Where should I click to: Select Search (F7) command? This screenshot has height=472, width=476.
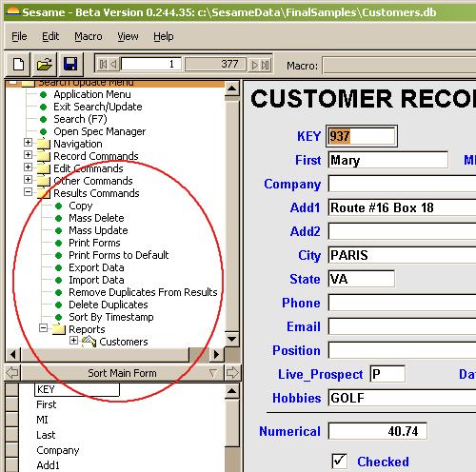[x=80, y=119]
